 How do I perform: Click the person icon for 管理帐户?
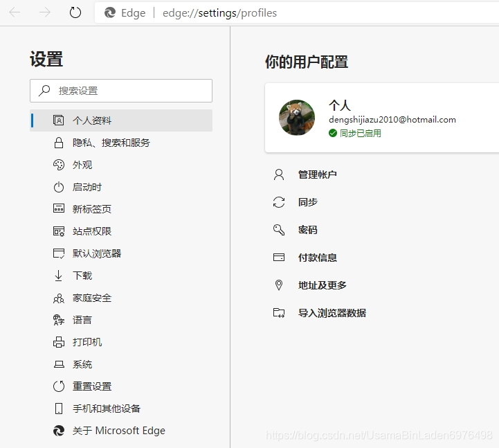(x=279, y=174)
